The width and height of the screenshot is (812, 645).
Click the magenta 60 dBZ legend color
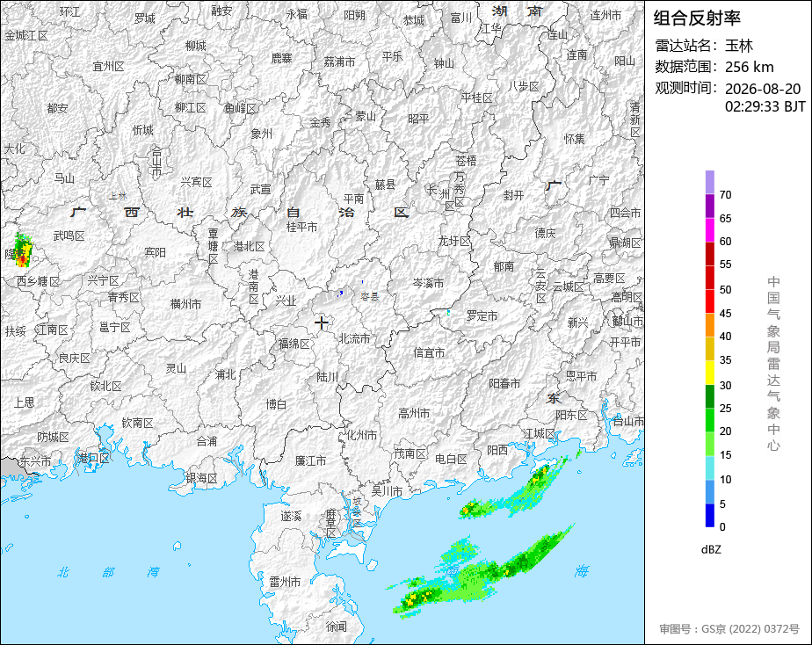(709, 230)
